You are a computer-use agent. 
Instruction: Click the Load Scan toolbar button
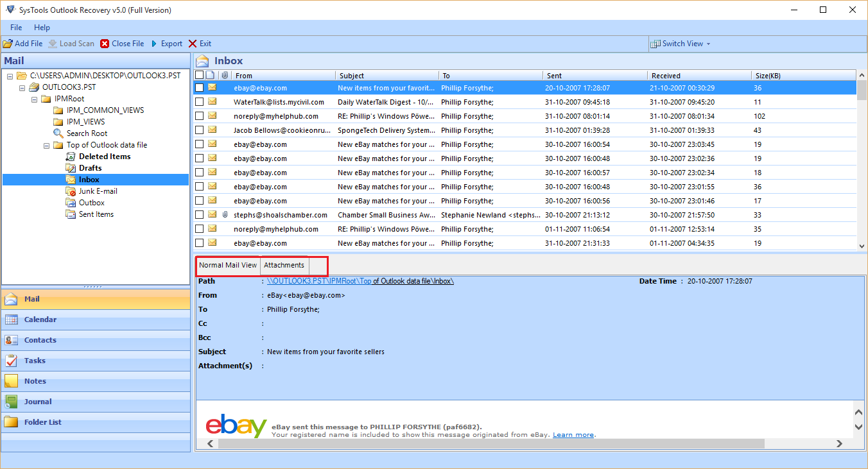pyautogui.click(x=71, y=44)
